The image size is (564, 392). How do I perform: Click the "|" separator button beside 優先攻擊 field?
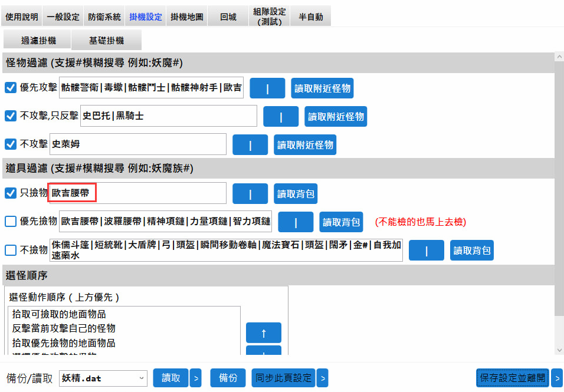click(268, 87)
